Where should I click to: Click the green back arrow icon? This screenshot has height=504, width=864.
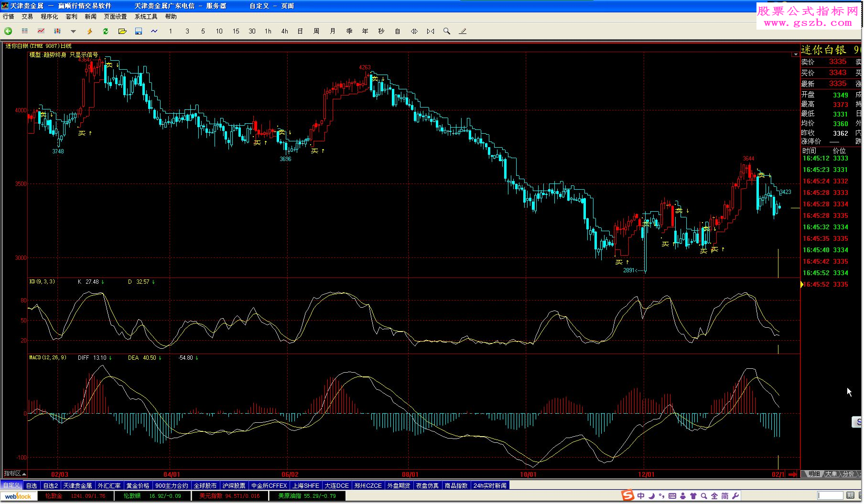[x=8, y=31]
